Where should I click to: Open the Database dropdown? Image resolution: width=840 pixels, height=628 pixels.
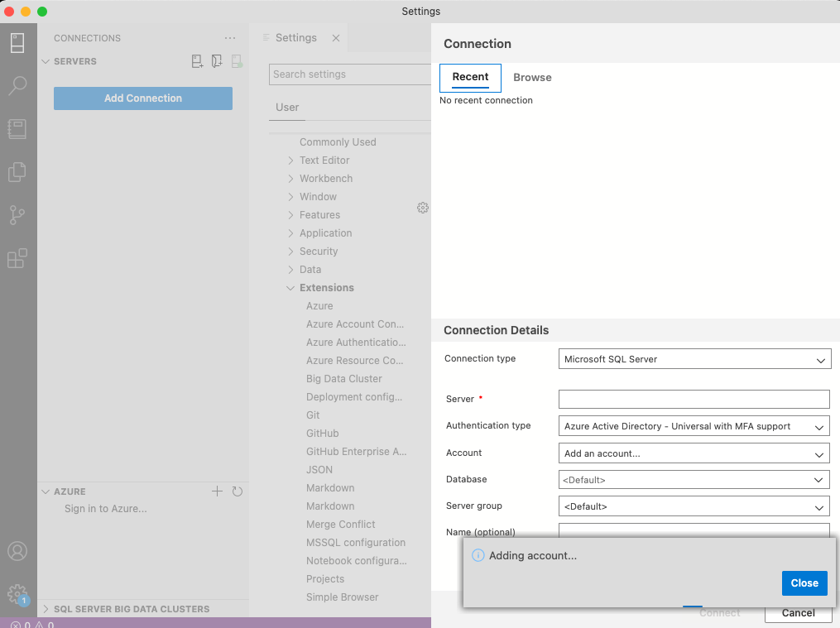(694, 479)
